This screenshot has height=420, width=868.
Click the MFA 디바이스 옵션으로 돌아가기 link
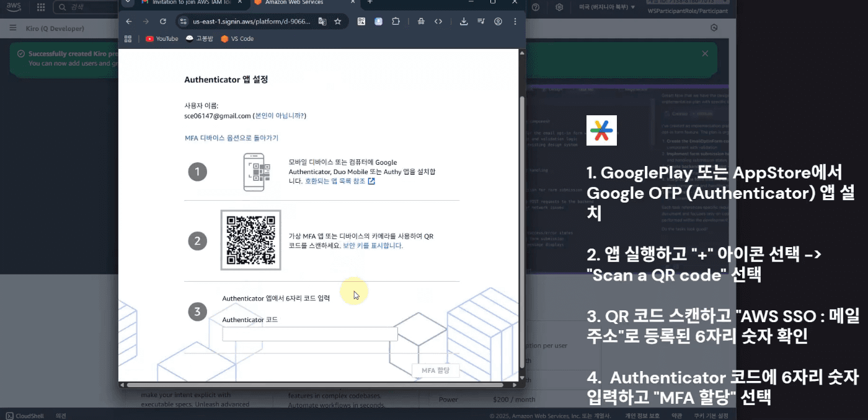pos(231,138)
